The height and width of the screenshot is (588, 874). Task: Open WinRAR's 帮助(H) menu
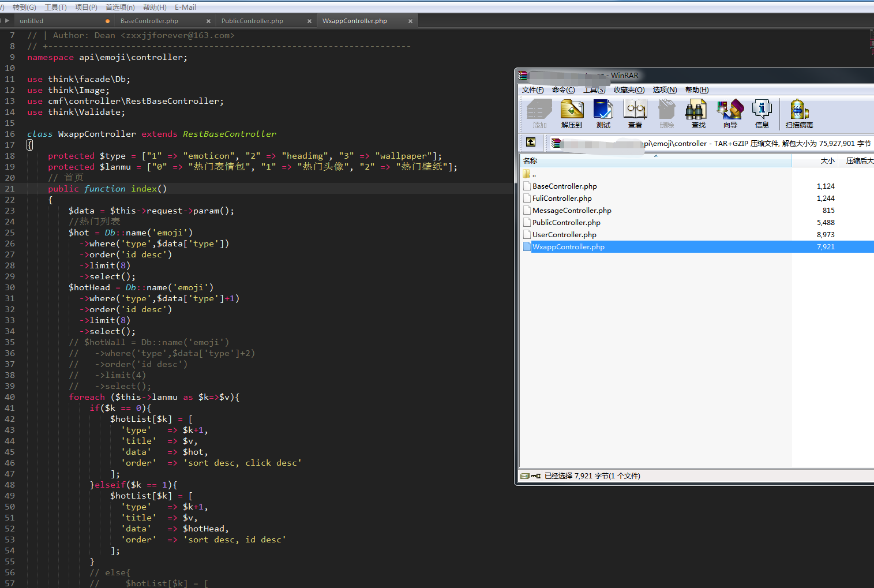click(697, 90)
